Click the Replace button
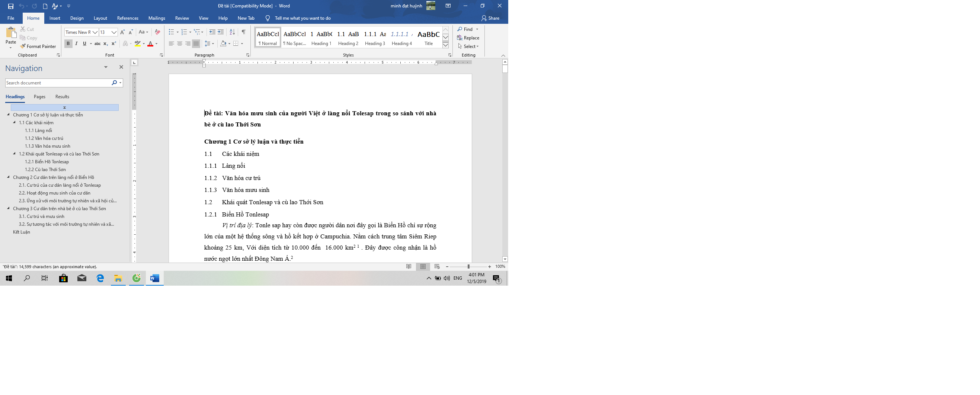This screenshot has height=395, width=980. click(x=468, y=38)
